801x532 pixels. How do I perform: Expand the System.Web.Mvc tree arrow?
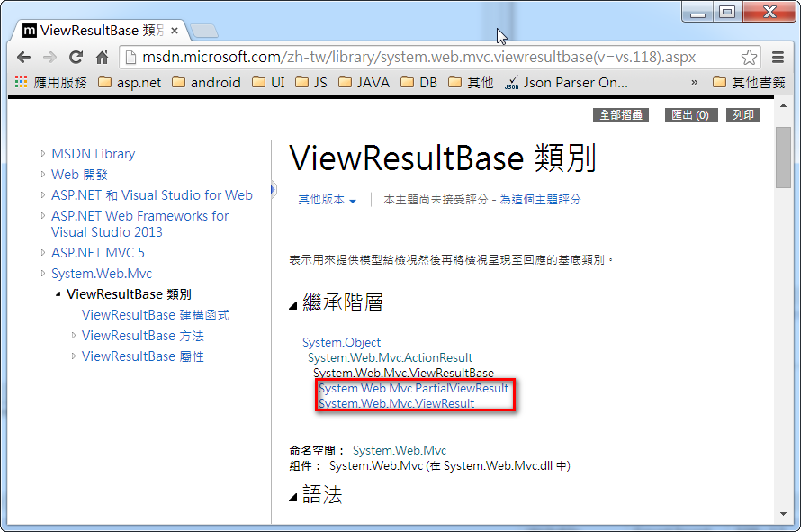click(x=43, y=274)
